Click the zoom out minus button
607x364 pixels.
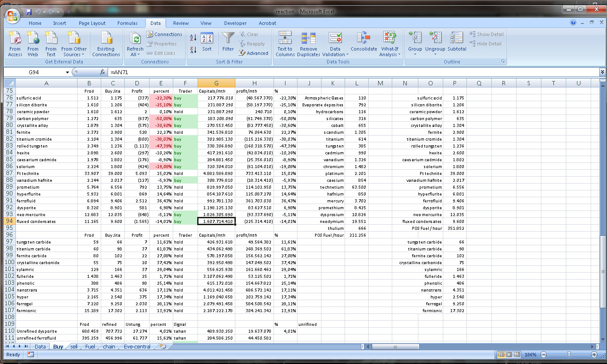[x=544, y=355]
